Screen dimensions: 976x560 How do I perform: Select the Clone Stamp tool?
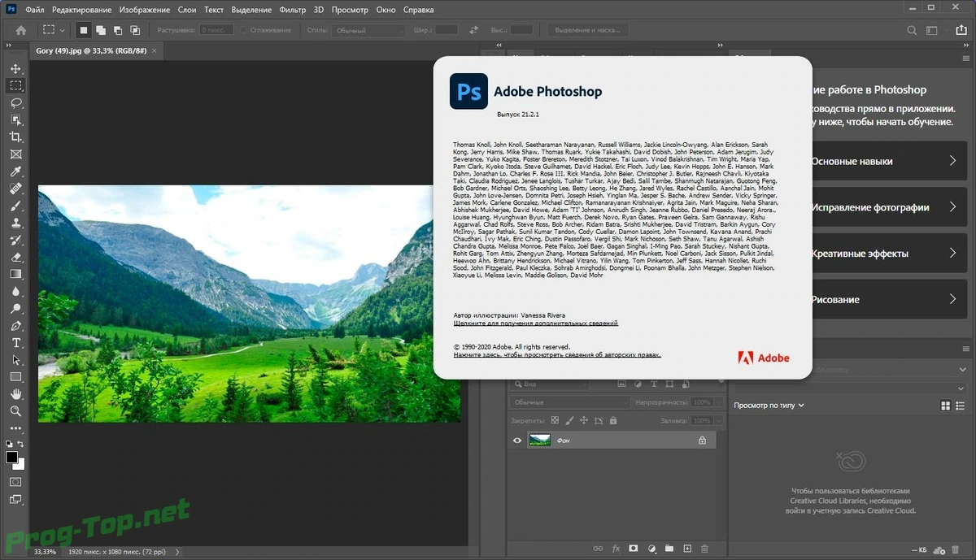coord(15,223)
